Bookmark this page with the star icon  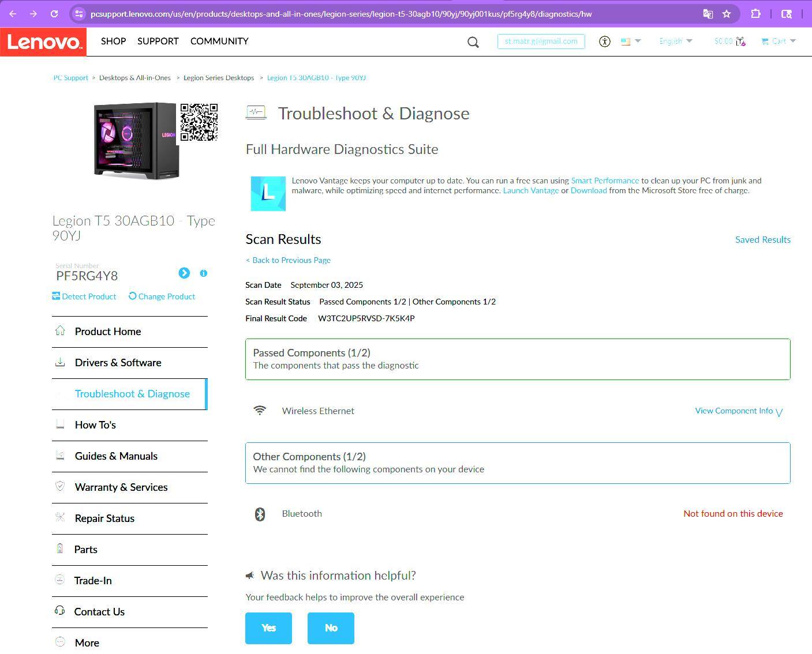click(727, 14)
